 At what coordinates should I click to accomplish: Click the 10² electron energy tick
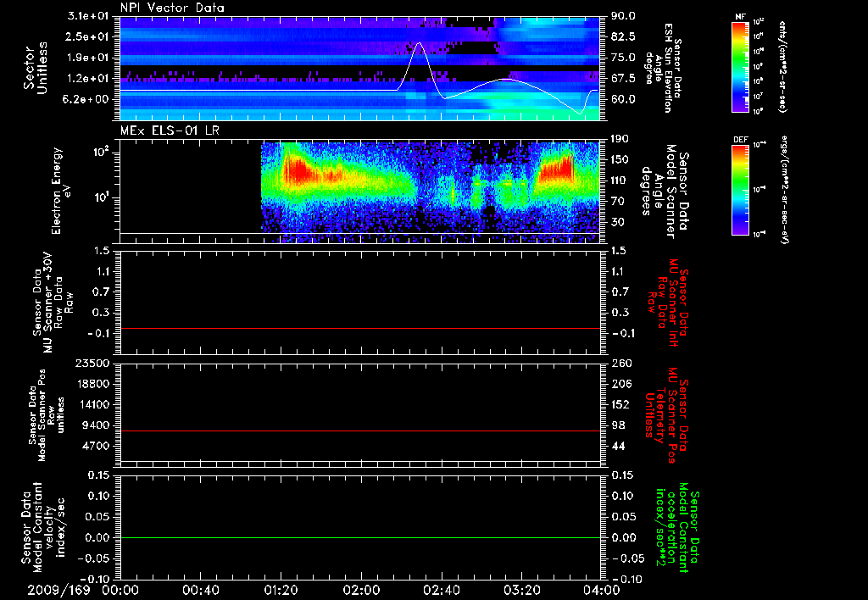[x=103, y=152]
